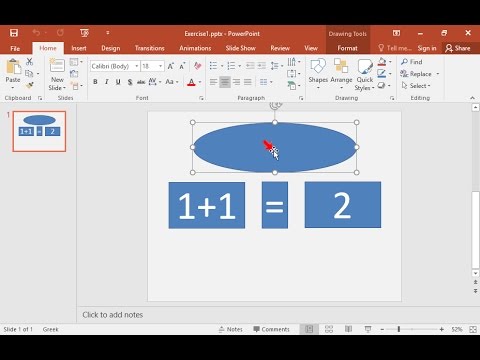Screen dimensions: 480x360
Task: Click zoom in plus button
Action: 442,329
